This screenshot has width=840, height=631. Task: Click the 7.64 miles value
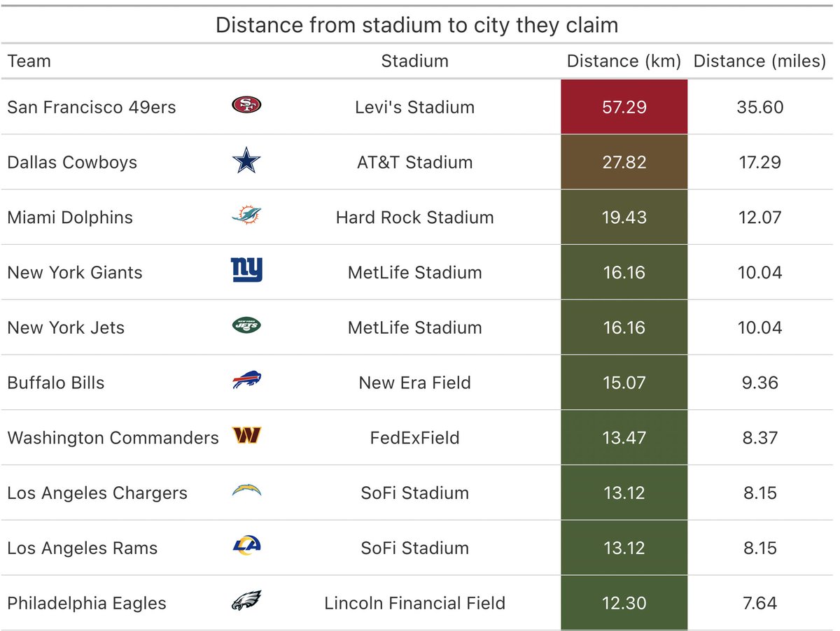click(759, 603)
